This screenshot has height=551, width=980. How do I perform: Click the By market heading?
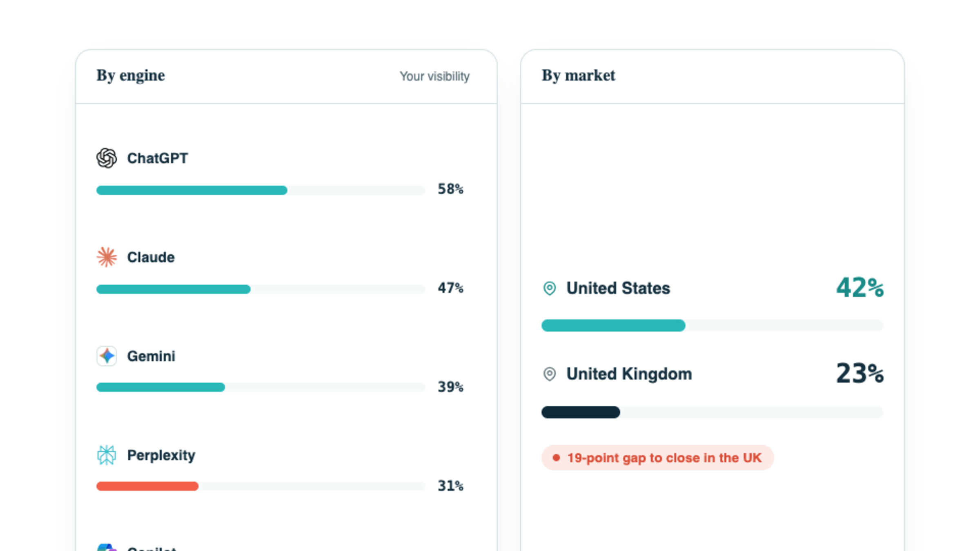[x=578, y=76]
